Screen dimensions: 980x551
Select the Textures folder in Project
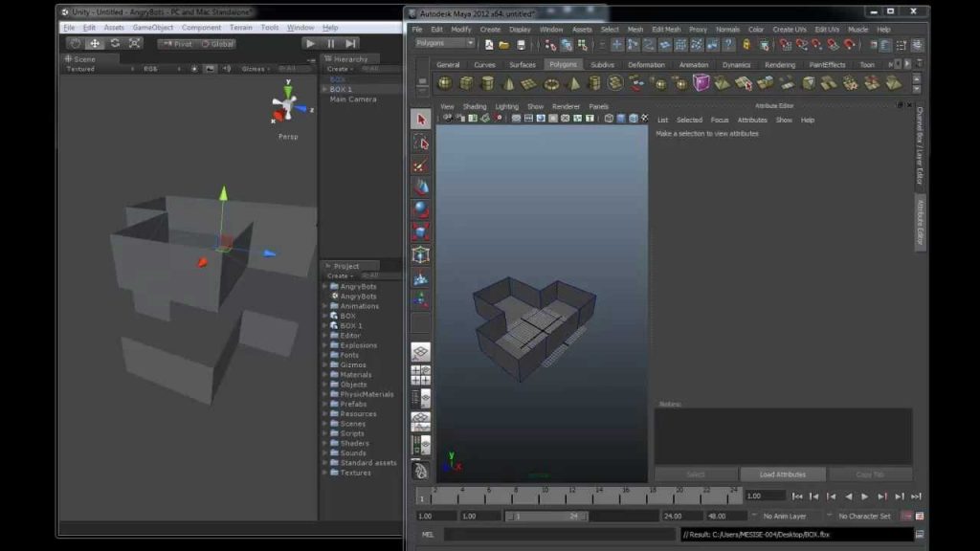(355, 473)
